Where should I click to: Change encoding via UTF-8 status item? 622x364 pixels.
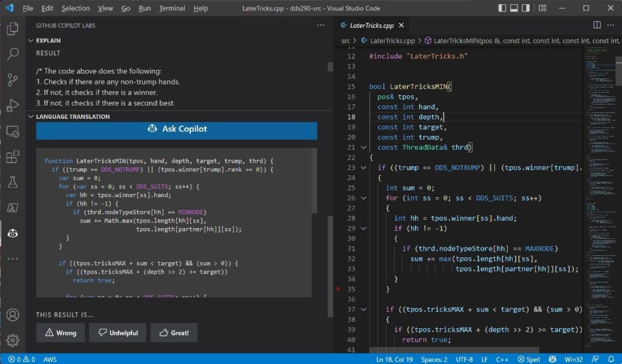465,359
